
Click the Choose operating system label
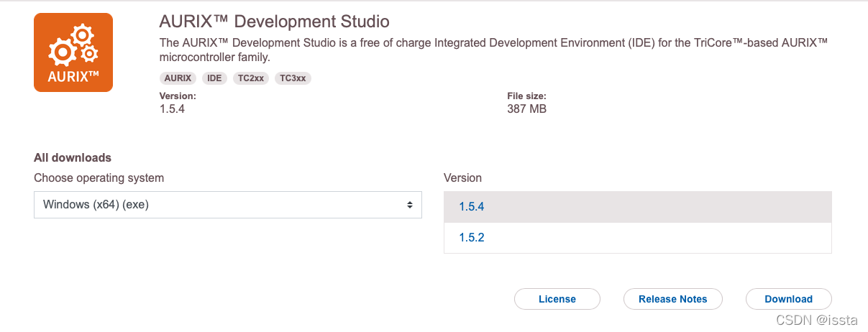pyautogui.click(x=99, y=177)
